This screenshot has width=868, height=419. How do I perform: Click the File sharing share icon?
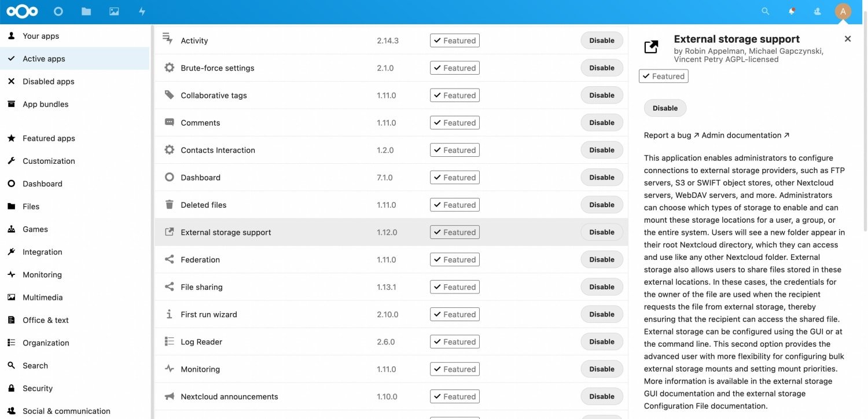169,286
